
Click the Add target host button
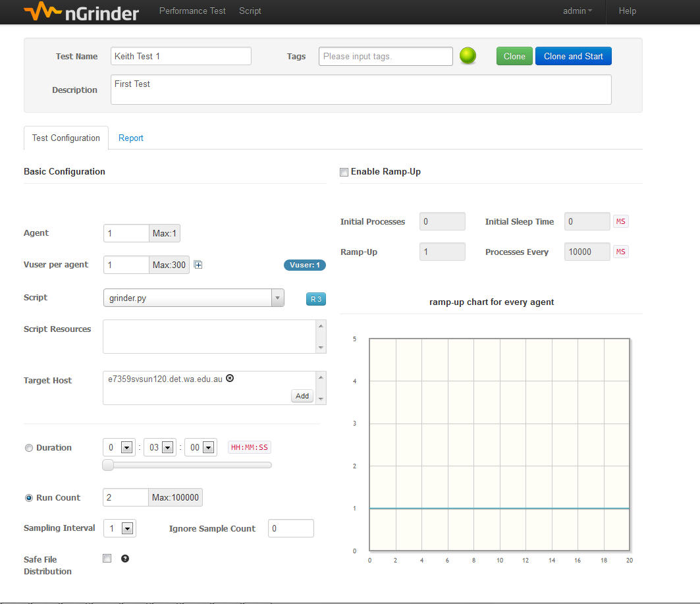pos(302,396)
